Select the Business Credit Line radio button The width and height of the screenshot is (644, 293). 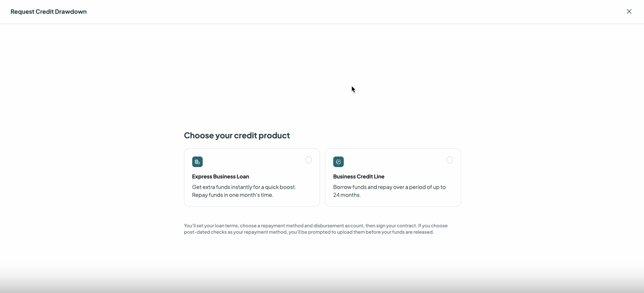(x=449, y=160)
